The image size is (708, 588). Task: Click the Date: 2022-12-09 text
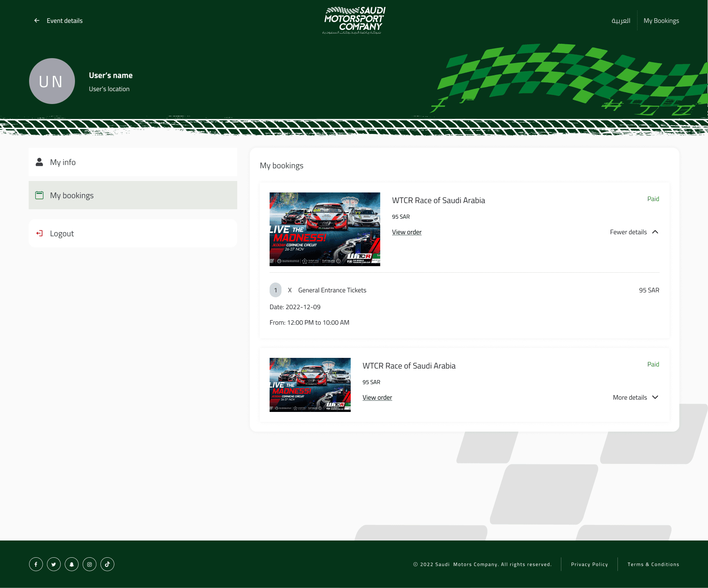[295, 307]
